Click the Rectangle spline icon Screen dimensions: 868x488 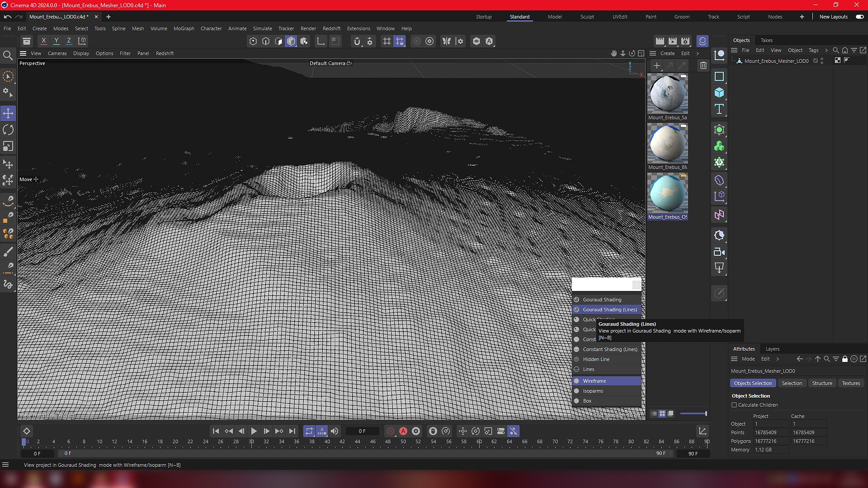[719, 76]
